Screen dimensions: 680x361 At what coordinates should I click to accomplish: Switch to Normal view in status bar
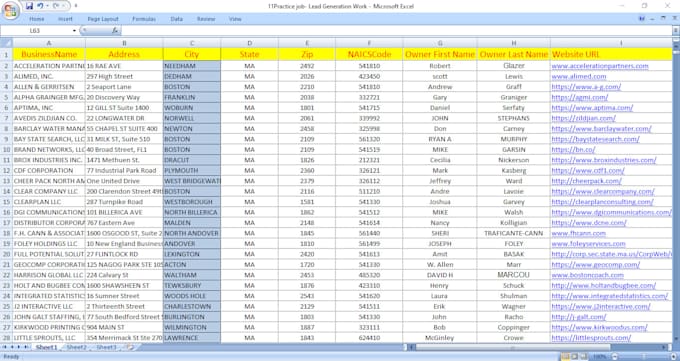point(566,357)
